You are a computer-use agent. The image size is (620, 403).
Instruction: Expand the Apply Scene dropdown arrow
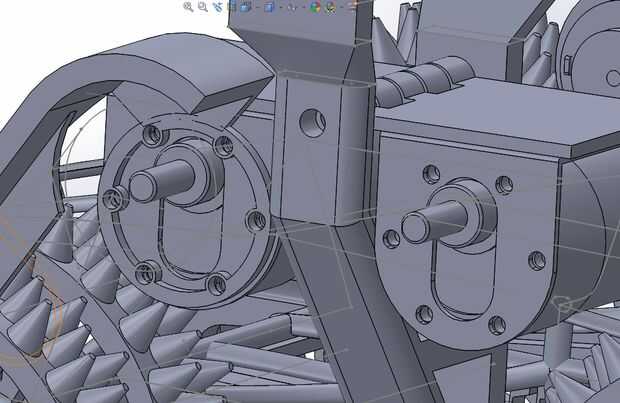point(342,7)
